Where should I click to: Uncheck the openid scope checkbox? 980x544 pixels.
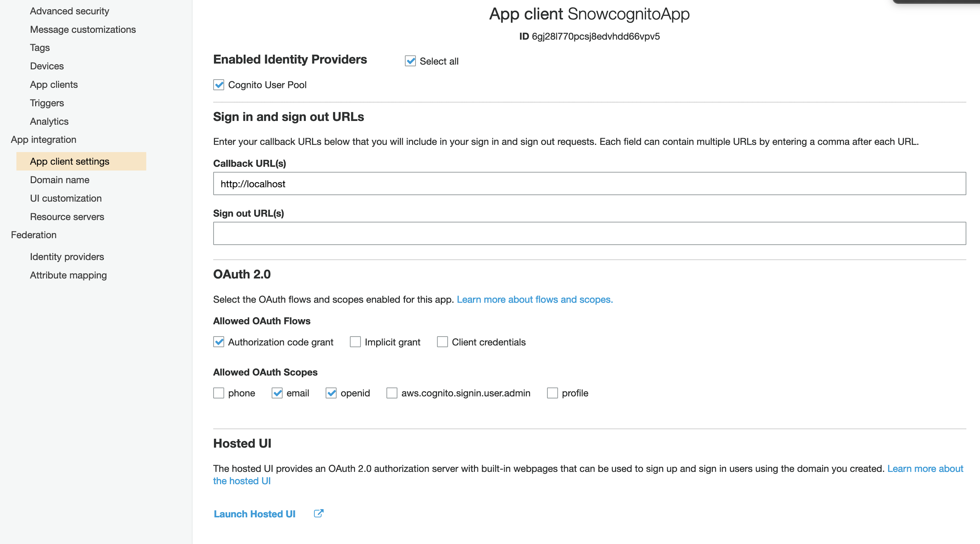click(x=331, y=393)
